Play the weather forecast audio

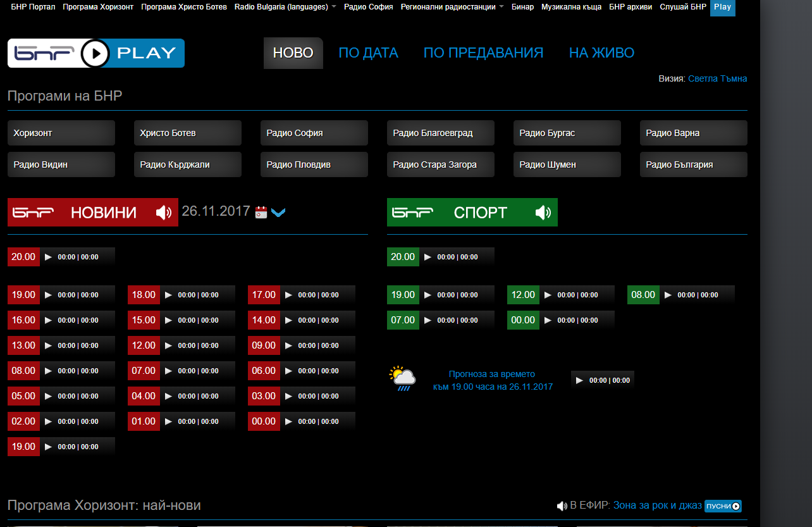(579, 380)
